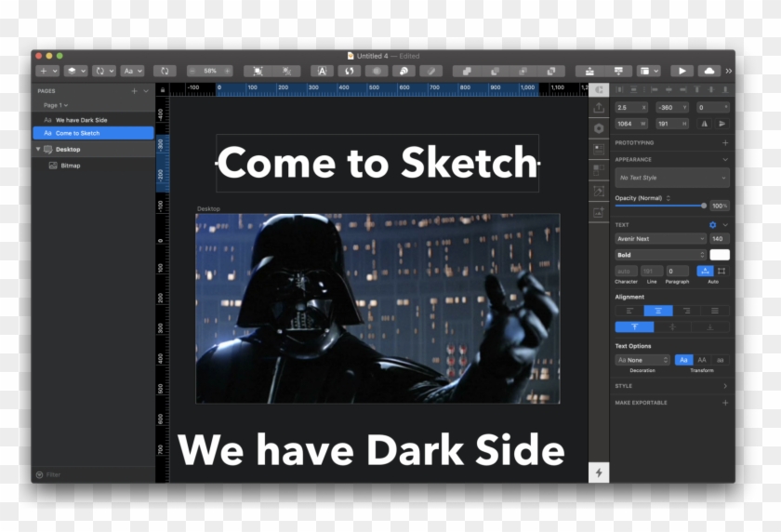Set text transform to lowercase aa
Screen dimensions: 781x532
coord(721,360)
